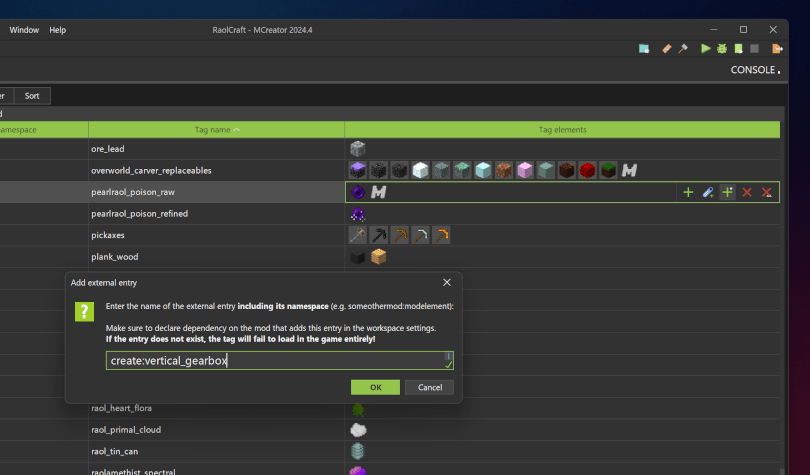The width and height of the screenshot is (810, 475).
Task: Select the grass-topped block in overworld_carver_replaceables
Action: [608, 170]
